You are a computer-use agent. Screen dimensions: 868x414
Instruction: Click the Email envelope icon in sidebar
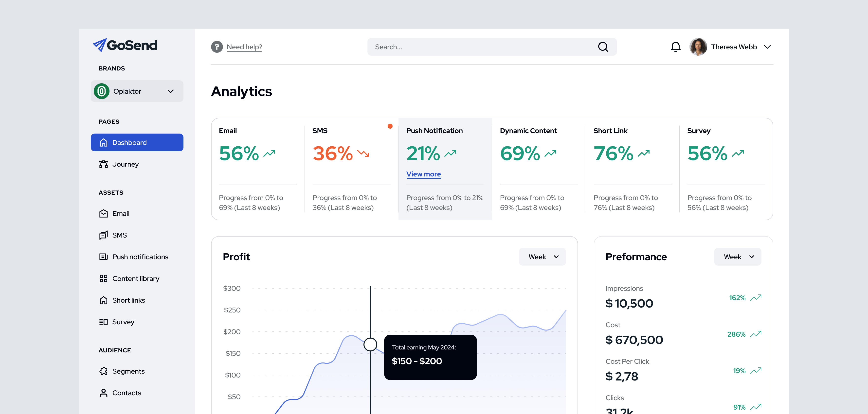click(104, 214)
